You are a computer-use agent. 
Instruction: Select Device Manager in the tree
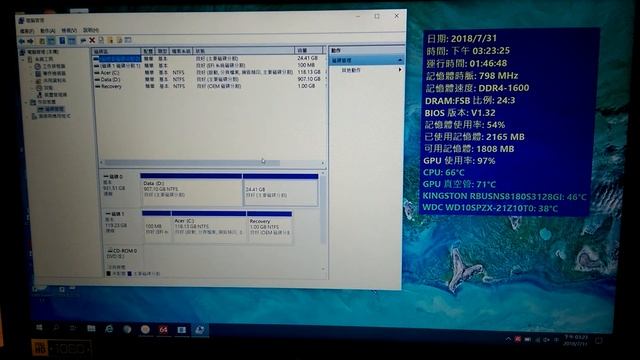(52, 95)
